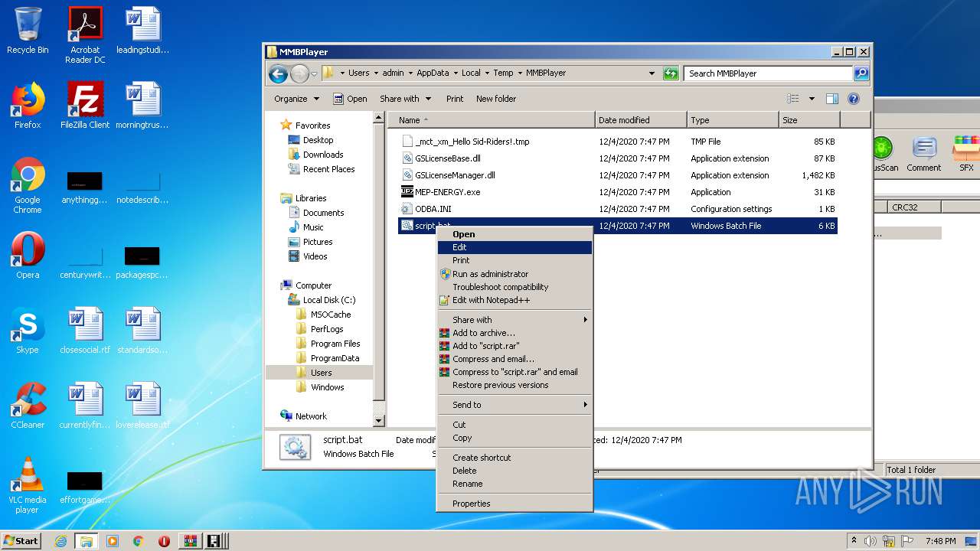The image size is (980, 551).
Task: Show hidden system tray icons
Action: click(854, 541)
